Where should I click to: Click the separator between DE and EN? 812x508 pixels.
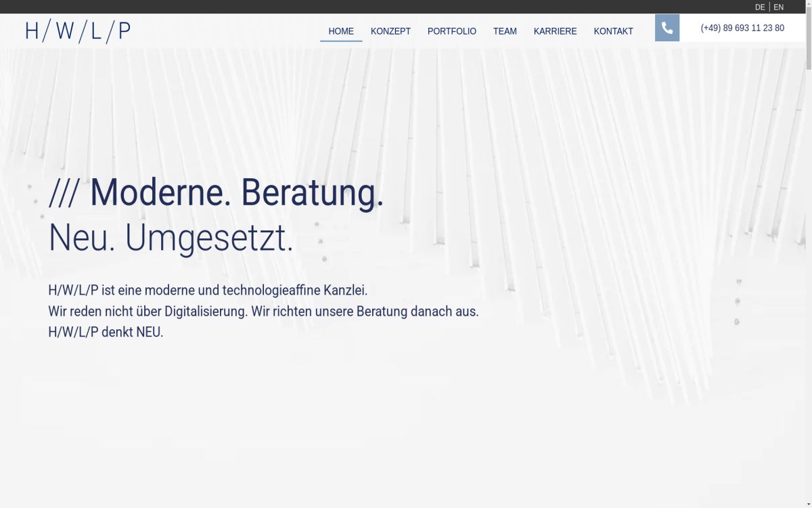(769, 7)
